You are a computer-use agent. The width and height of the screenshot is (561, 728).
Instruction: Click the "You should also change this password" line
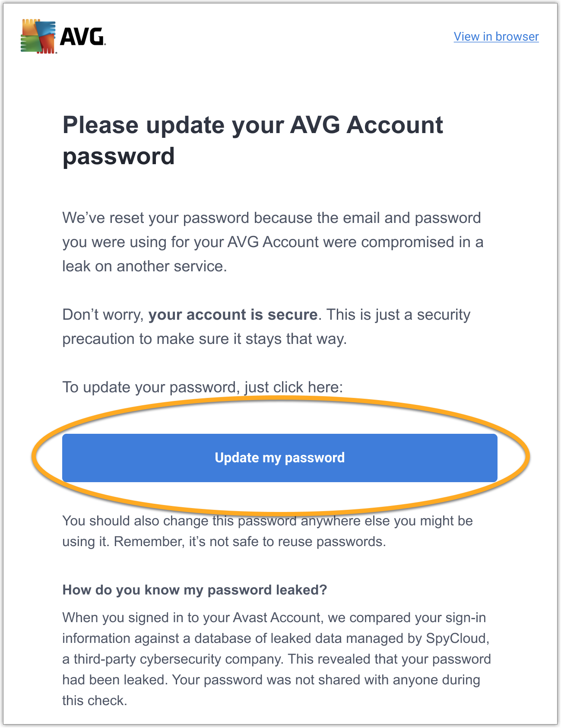(x=267, y=521)
